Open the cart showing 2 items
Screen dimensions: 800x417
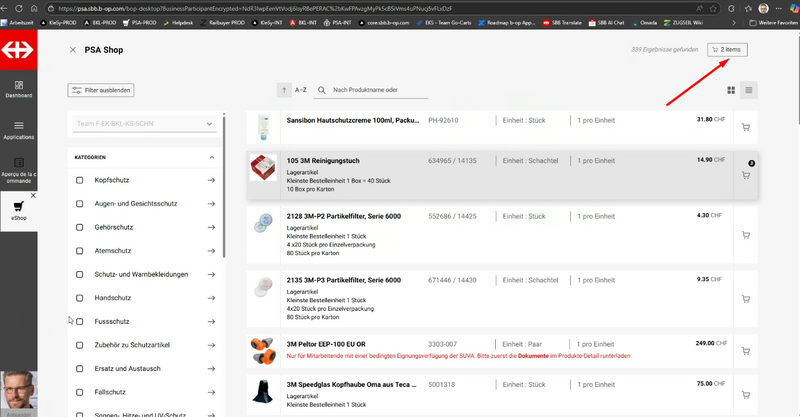pos(726,49)
